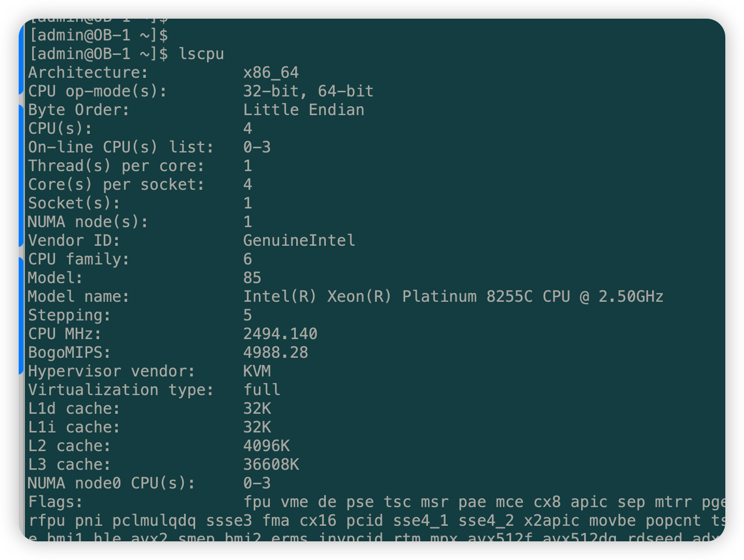Click the L2 cache value 4096K

pyautogui.click(x=266, y=446)
